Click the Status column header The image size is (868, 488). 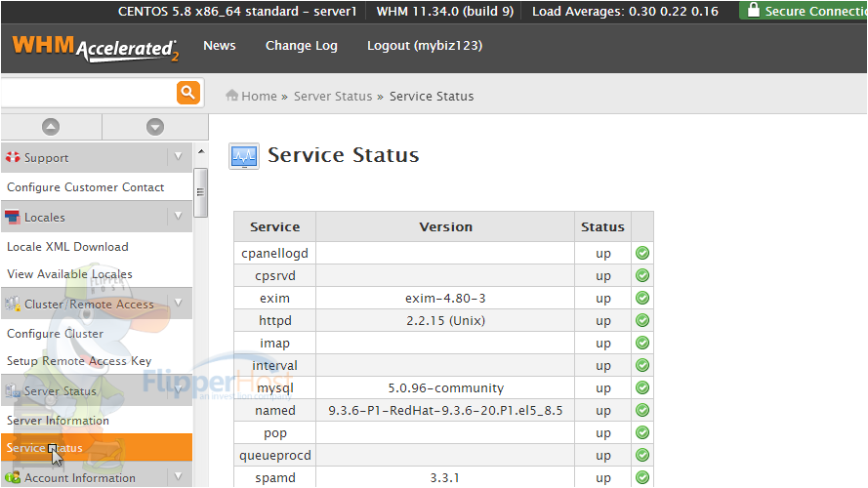pos(602,226)
